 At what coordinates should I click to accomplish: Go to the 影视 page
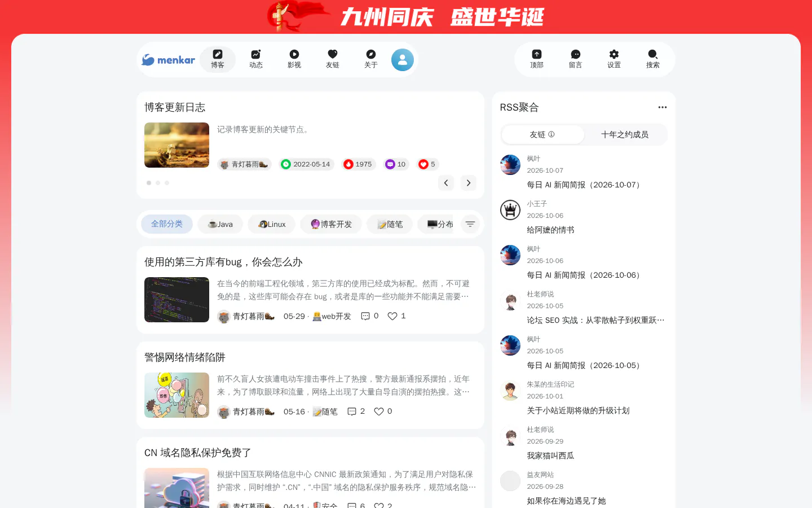pyautogui.click(x=294, y=59)
